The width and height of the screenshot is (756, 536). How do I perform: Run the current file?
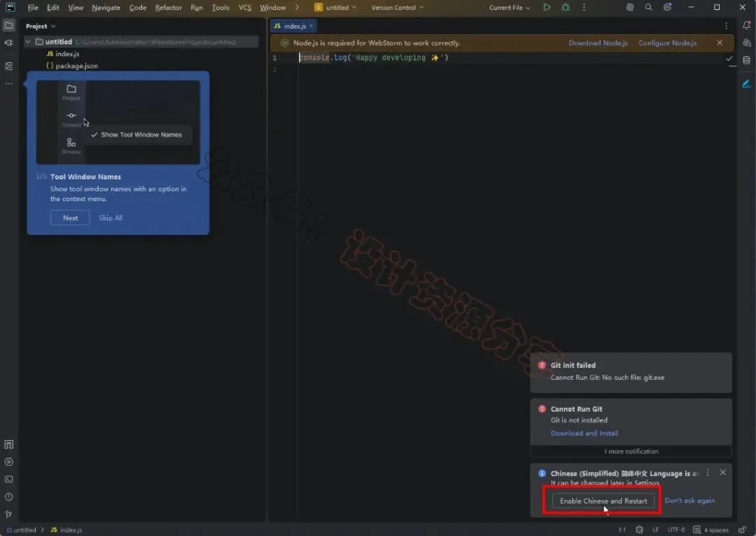547,7
